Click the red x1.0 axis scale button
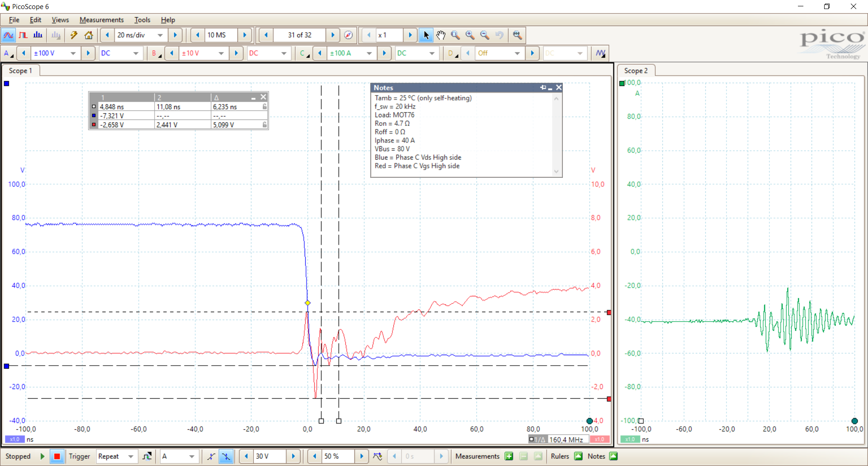Image resolution: width=868 pixels, height=466 pixels. point(599,439)
